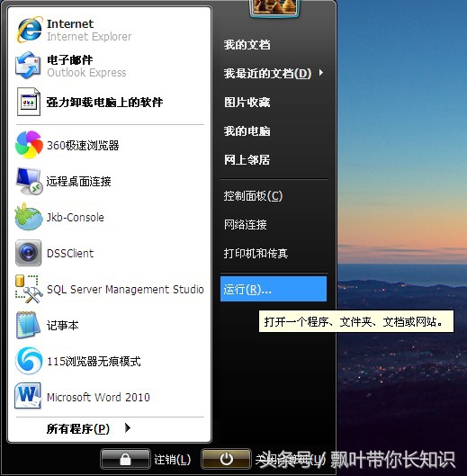Click the 所有程序(P) text
Viewport: 467px width, 476px height.
tap(77, 428)
